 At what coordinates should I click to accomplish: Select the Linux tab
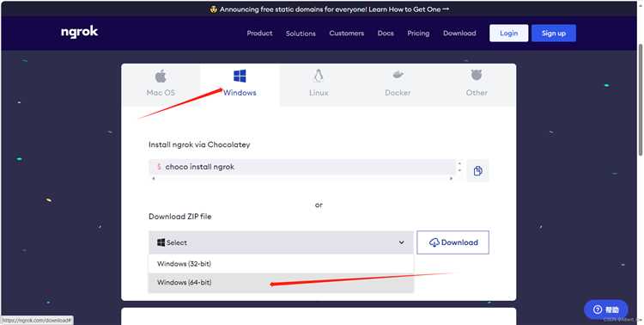[x=319, y=85]
